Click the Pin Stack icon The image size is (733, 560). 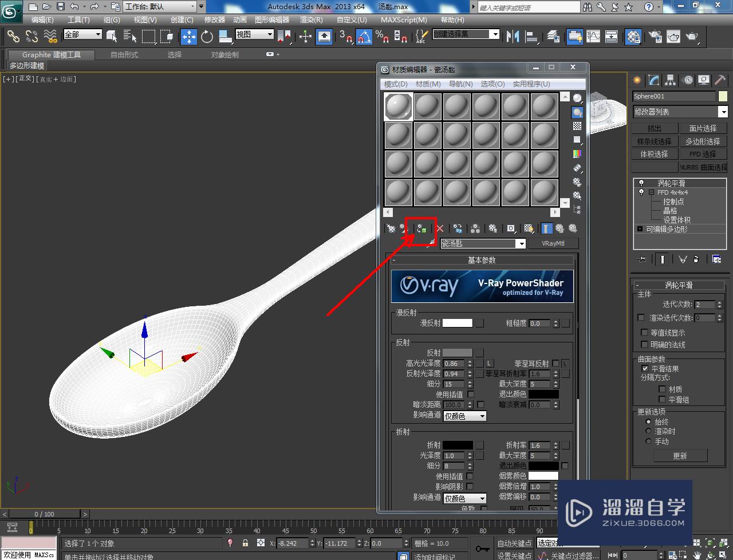pyautogui.click(x=642, y=259)
